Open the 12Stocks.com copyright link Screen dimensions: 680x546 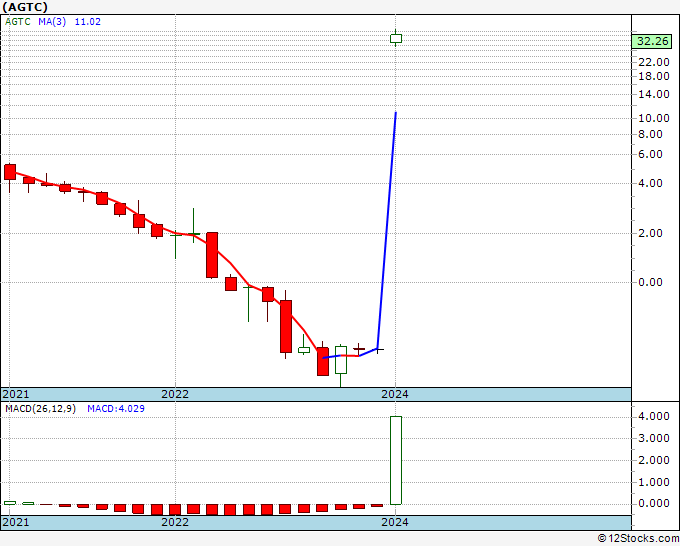pyautogui.click(x=638, y=539)
